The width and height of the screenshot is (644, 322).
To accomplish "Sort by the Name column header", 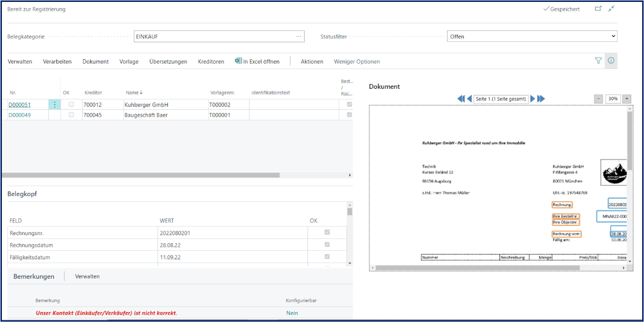I will (135, 93).
